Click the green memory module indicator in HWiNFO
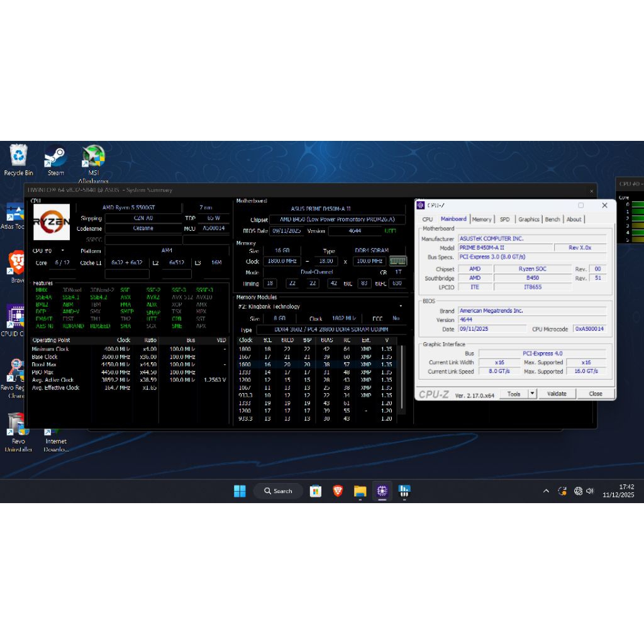Viewport: 644px width, 644px height. (x=398, y=260)
